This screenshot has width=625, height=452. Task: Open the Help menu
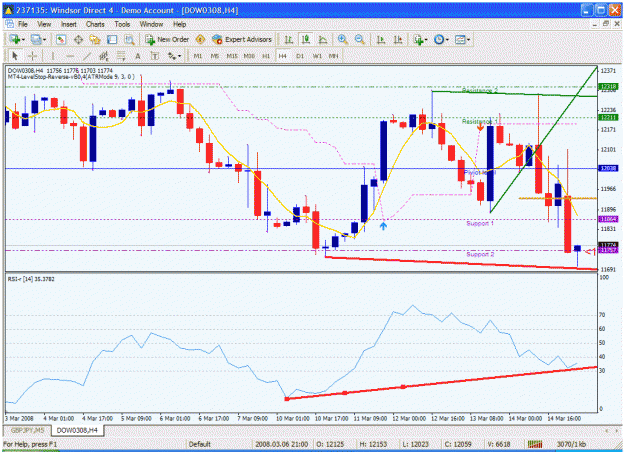pos(179,24)
